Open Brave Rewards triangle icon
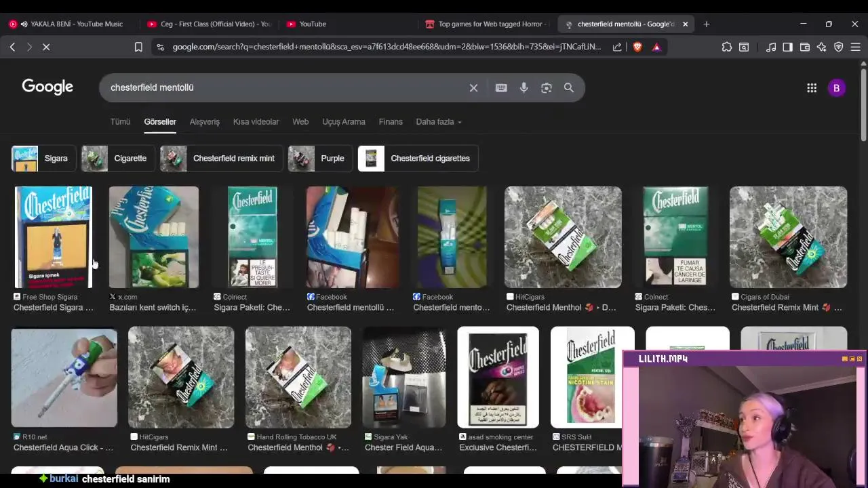Image resolution: width=868 pixels, height=488 pixels. (x=656, y=47)
